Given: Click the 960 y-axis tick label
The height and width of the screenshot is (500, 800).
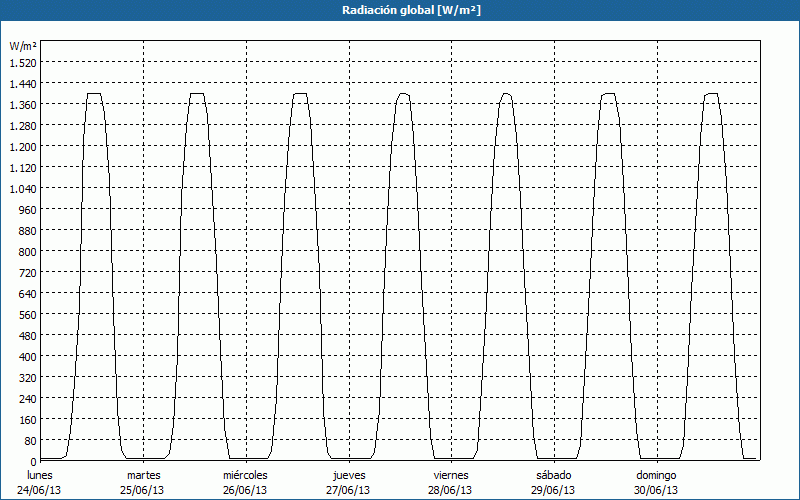Looking at the screenshot, I should tap(27, 210).
